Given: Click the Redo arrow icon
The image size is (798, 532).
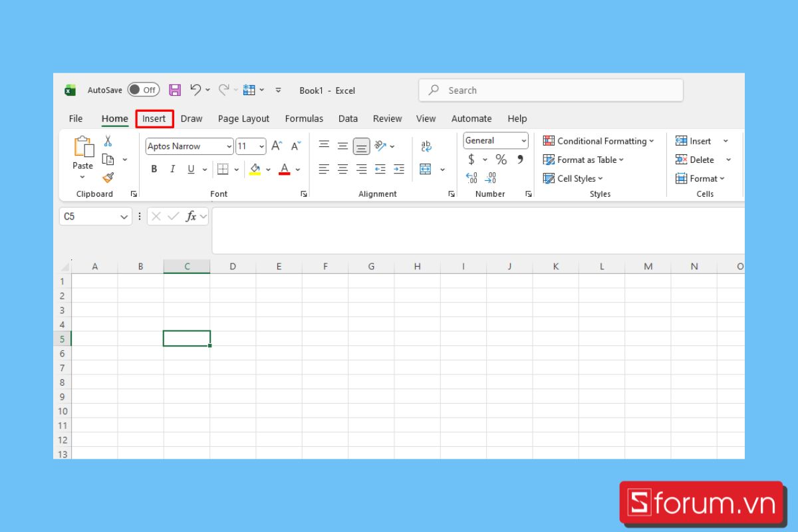Looking at the screenshot, I should (x=223, y=90).
